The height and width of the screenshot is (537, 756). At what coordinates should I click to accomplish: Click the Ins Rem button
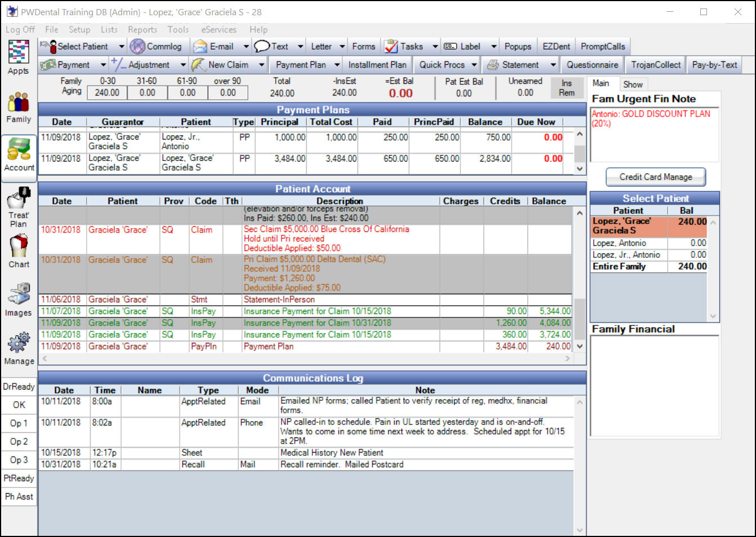pyautogui.click(x=566, y=88)
